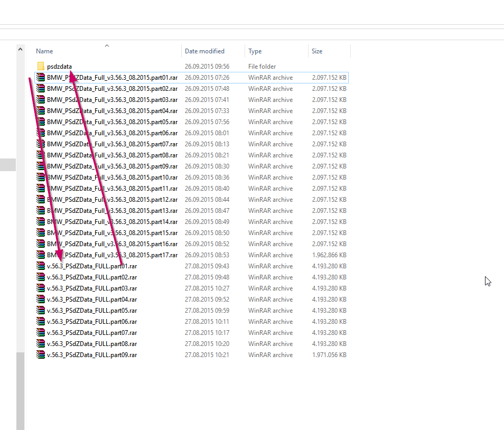Click WinRAR icon of v.56.3 FULL.part09.rar
The image size is (504, 430).
pos(41,354)
